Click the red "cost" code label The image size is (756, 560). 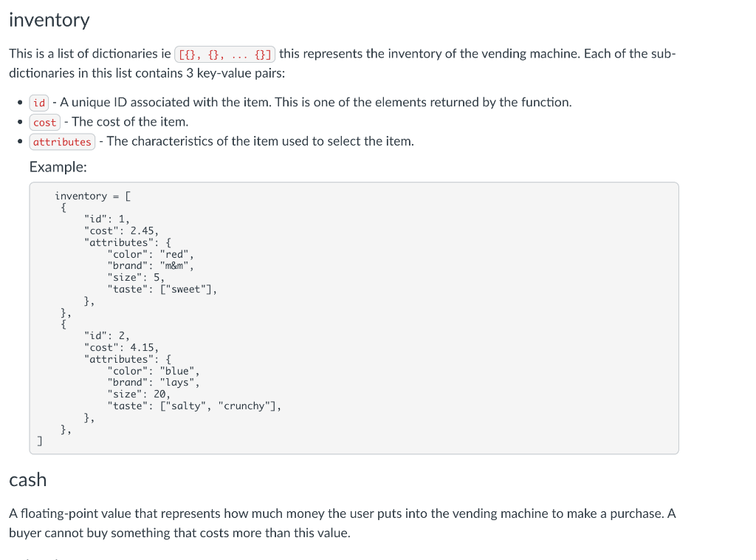tap(45, 123)
